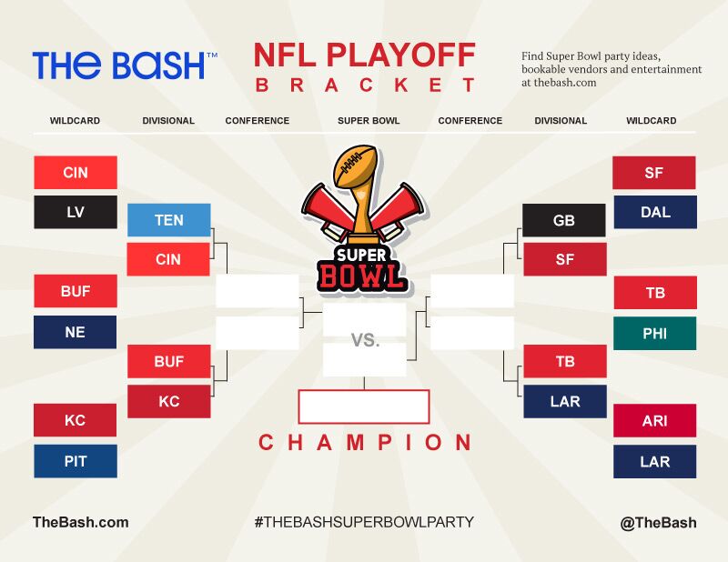Select the PHI wildcard team box
728x562 pixels.
tap(654, 333)
